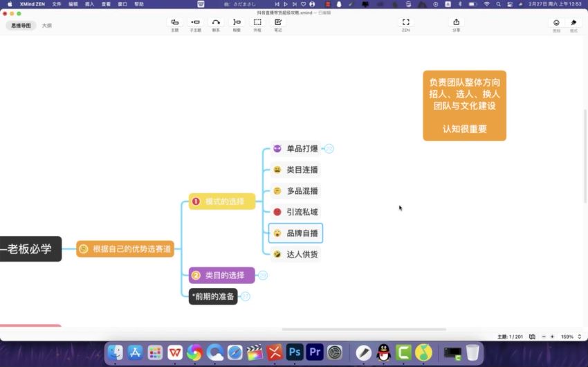Screen dimensions: 588x367
Task: Select the 单品打爆 topic
Action: click(295, 149)
